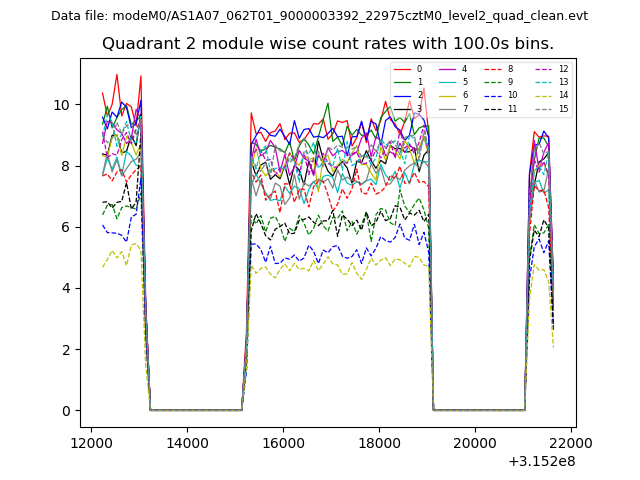Click the gray legend line for module 7
This screenshot has height=480, width=640.
[446, 108]
